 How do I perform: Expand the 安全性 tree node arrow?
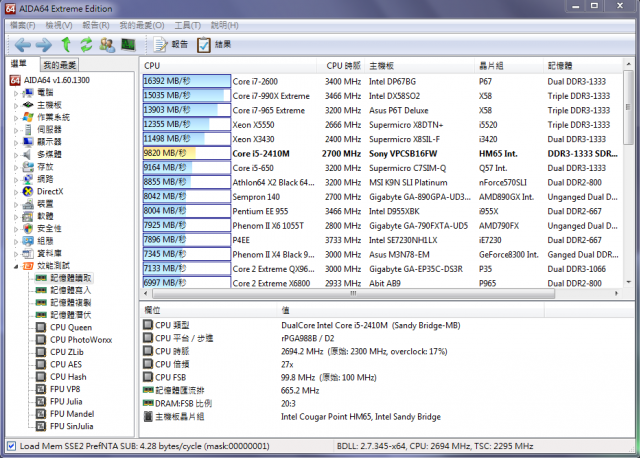(16, 229)
